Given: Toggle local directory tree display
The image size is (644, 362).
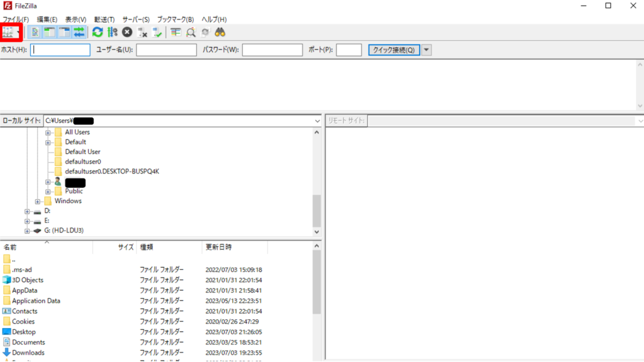Looking at the screenshot, I should [50, 32].
